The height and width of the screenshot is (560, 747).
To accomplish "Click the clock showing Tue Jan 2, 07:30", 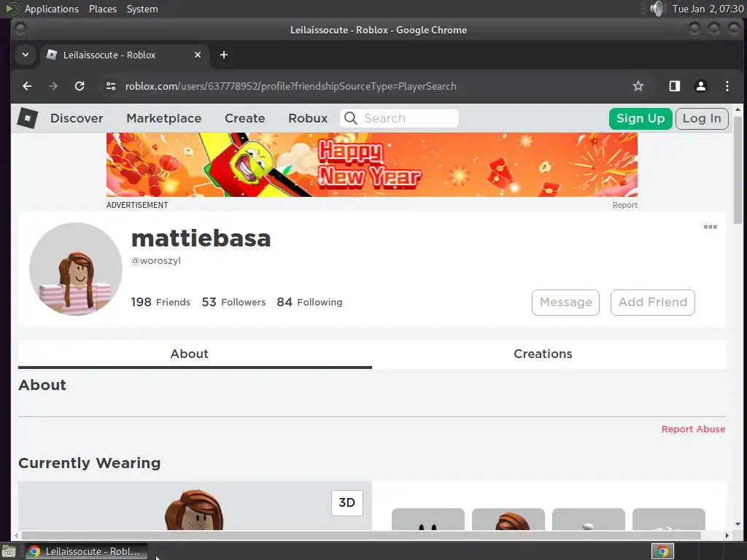I will (x=708, y=9).
